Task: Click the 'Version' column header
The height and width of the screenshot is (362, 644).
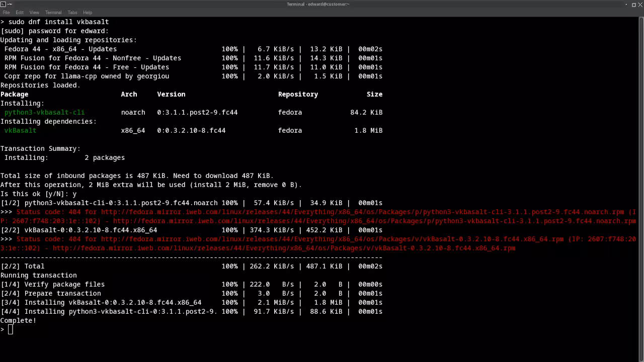Action: 171,94
